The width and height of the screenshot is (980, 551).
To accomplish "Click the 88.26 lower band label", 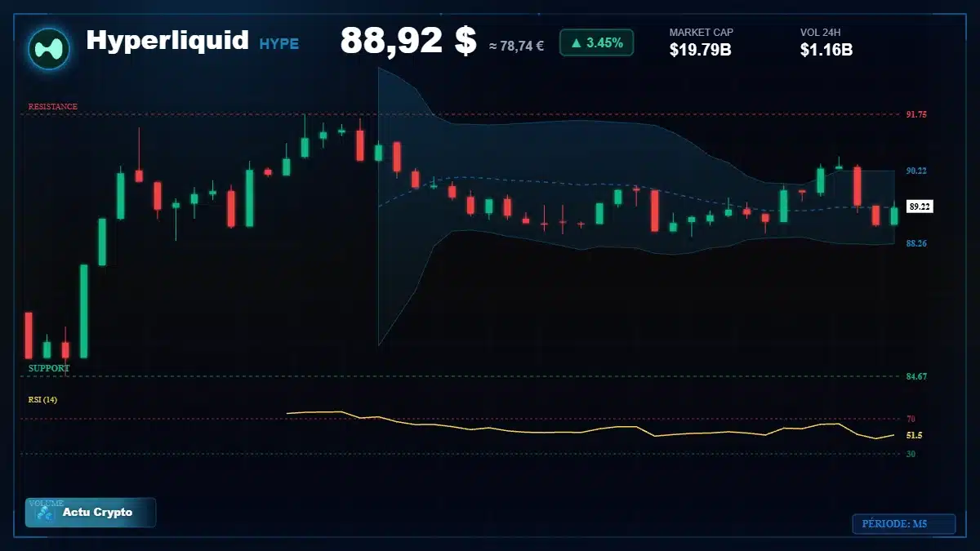I will [916, 243].
